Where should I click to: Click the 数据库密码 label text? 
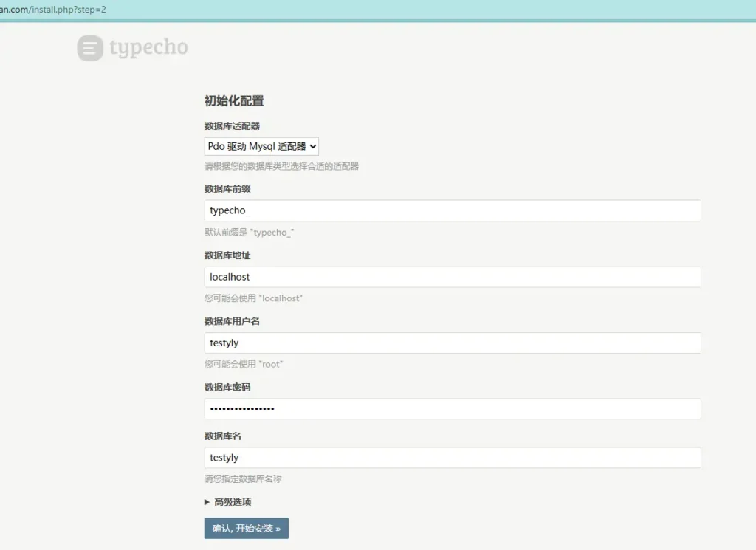[x=227, y=388]
